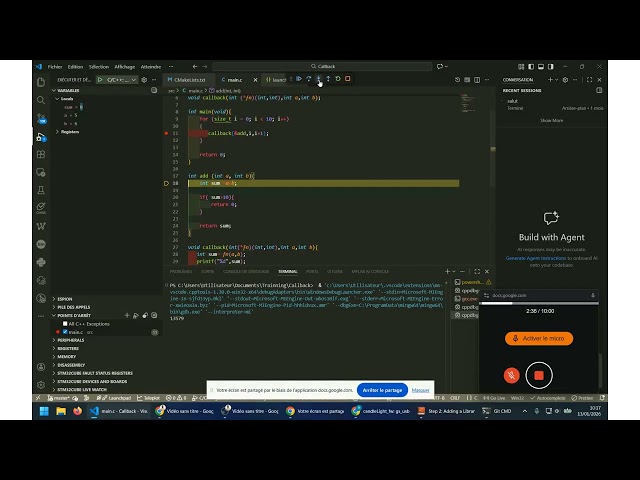The height and width of the screenshot is (480, 640).
Task: Click Generate Agent Instructions link
Action: 536,258
